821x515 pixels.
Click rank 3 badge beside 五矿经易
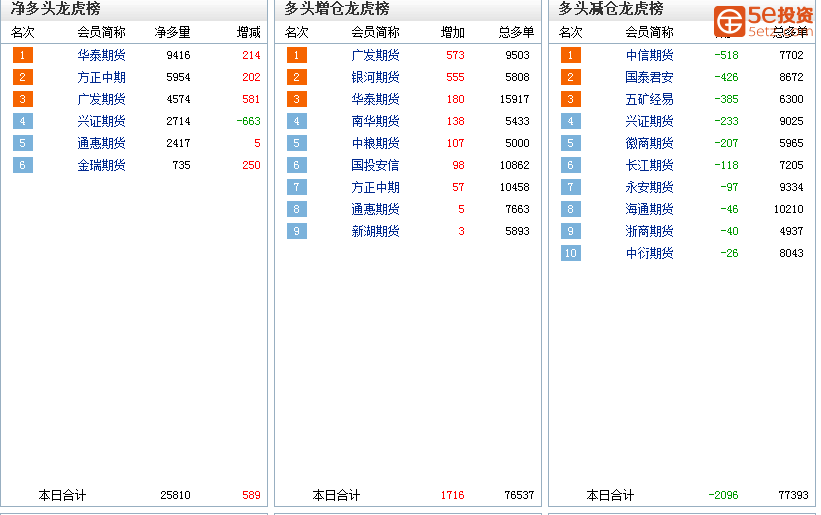(x=571, y=99)
